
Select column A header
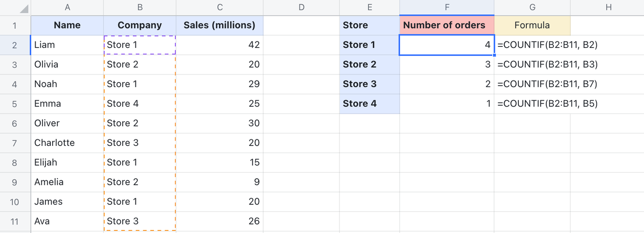[x=67, y=7]
